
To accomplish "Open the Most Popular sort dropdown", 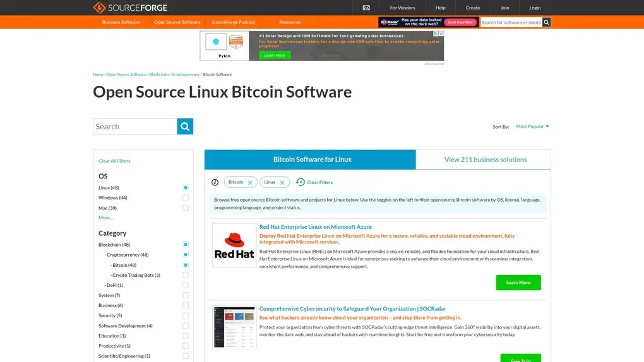I will pos(532,126).
